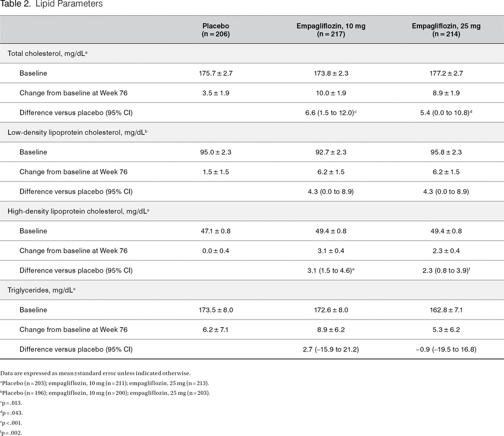This screenshot has height=436, width=504.
Task: Click the Triglycerides, mg/dL section row
Action: tap(41, 290)
